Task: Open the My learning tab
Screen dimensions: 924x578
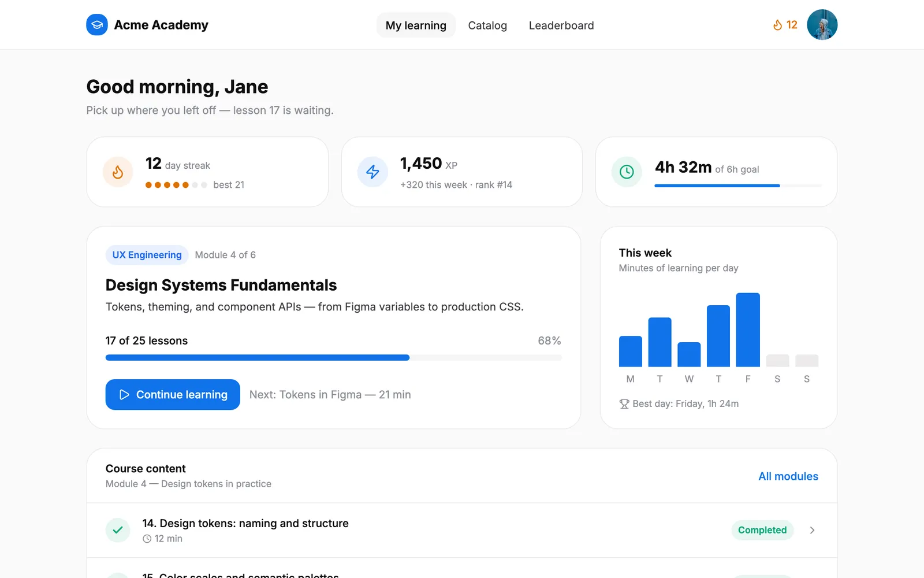Action: pos(416,25)
